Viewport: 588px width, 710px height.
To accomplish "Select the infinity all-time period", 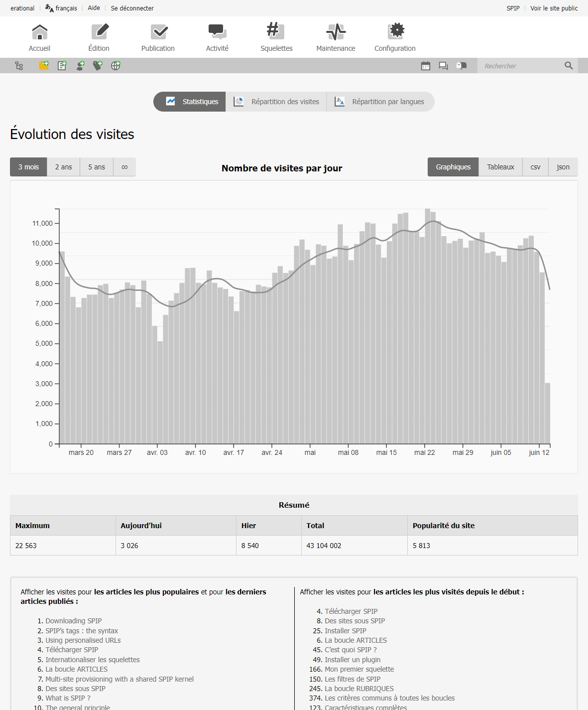I will click(x=124, y=167).
